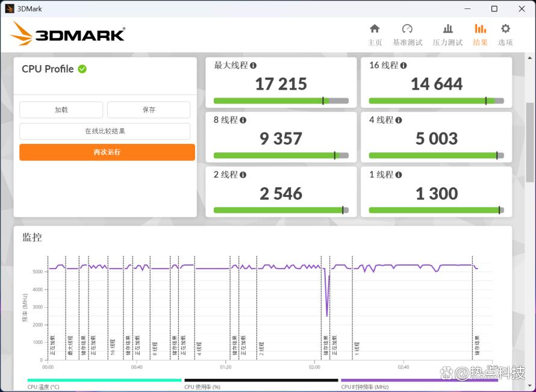Viewport: 536px width, 392px height.
Task: Select the 结果 results tab
Action: tap(480, 35)
